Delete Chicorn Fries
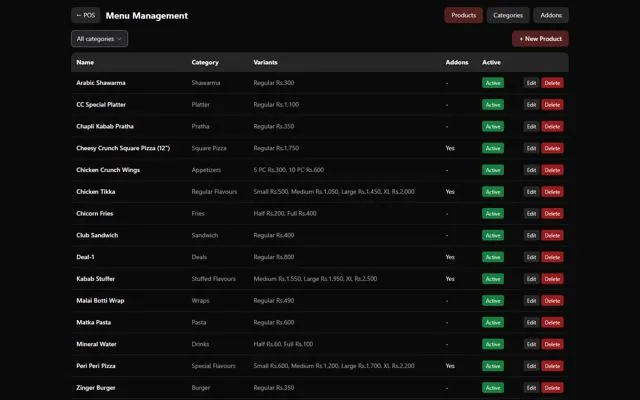Image resolution: width=640 pixels, height=400 pixels. click(552, 213)
